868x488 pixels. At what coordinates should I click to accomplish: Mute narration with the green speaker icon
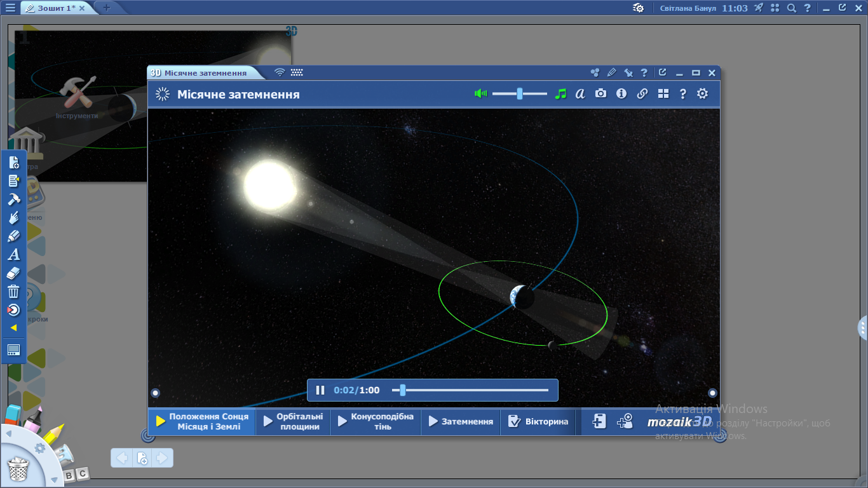tap(480, 93)
